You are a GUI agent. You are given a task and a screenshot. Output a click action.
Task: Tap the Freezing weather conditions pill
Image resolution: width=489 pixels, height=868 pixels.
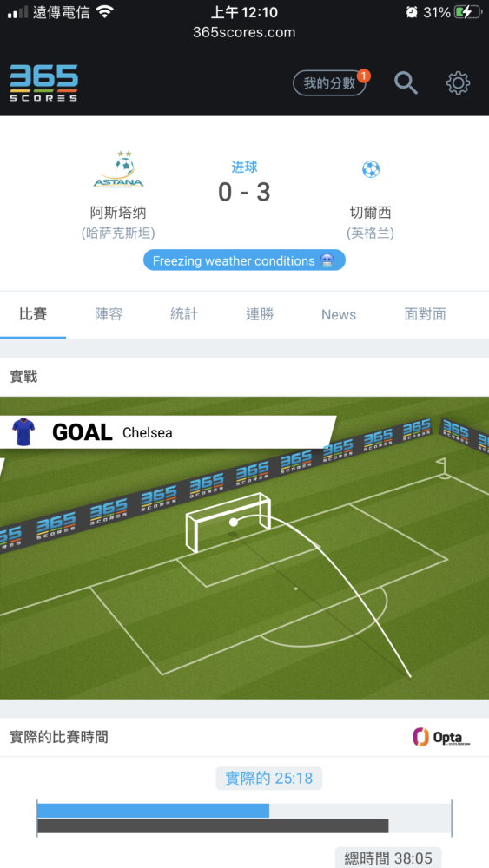[x=244, y=260]
